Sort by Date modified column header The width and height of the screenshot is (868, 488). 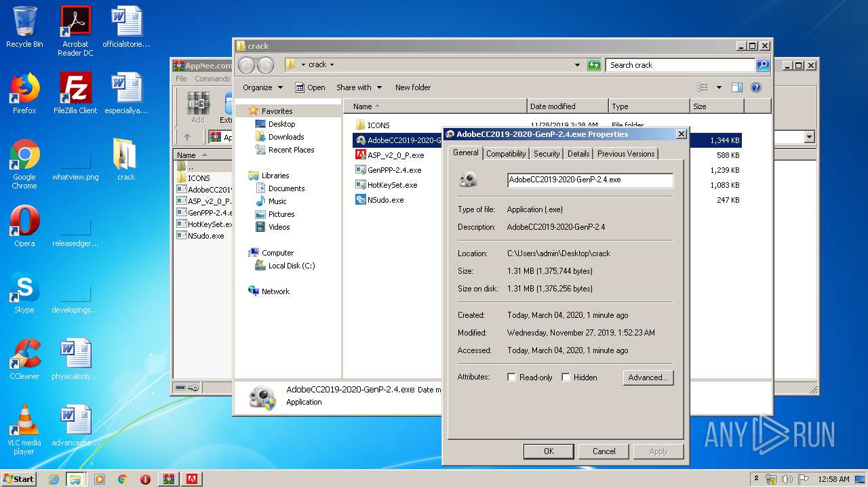(x=568, y=106)
